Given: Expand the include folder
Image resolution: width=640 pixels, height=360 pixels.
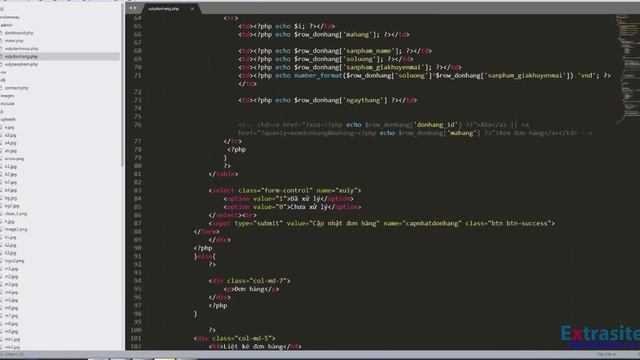Looking at the screenshot, I should pos(7,103).
